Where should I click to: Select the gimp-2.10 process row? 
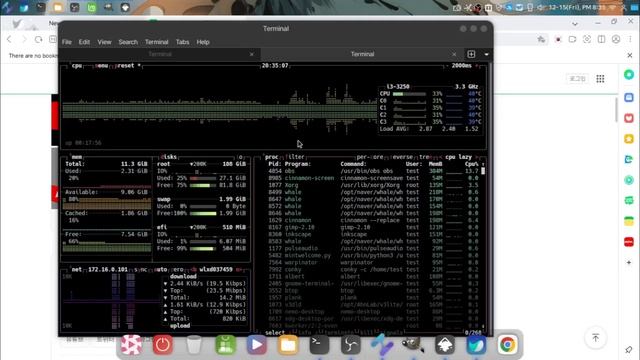point(373,227)
